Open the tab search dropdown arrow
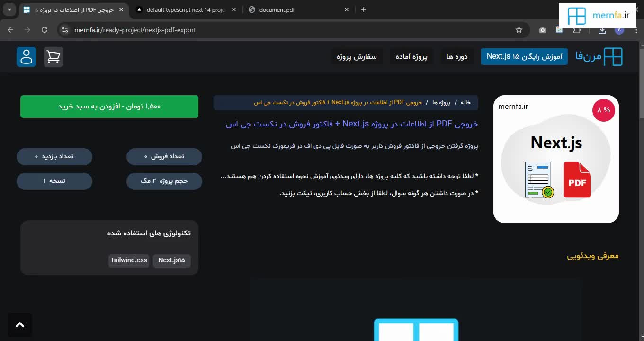Viewport: 644px width, 341px height. (9, 9)
